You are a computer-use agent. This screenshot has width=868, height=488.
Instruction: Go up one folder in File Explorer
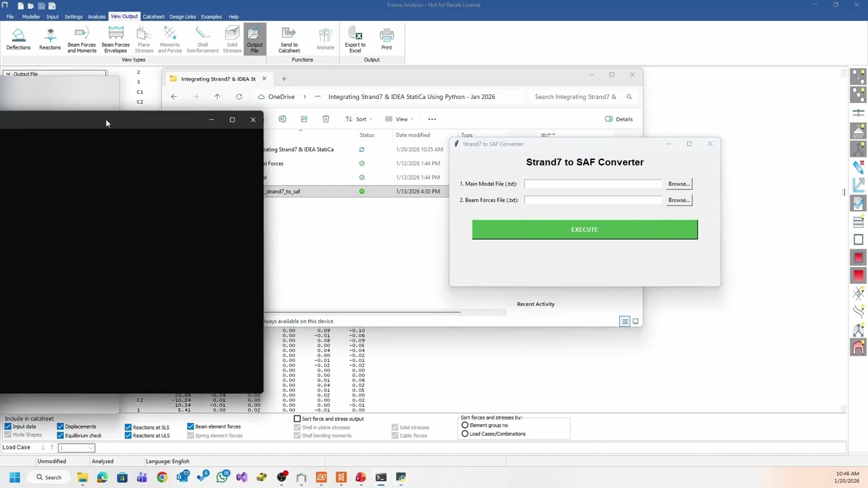click(217, 97)
